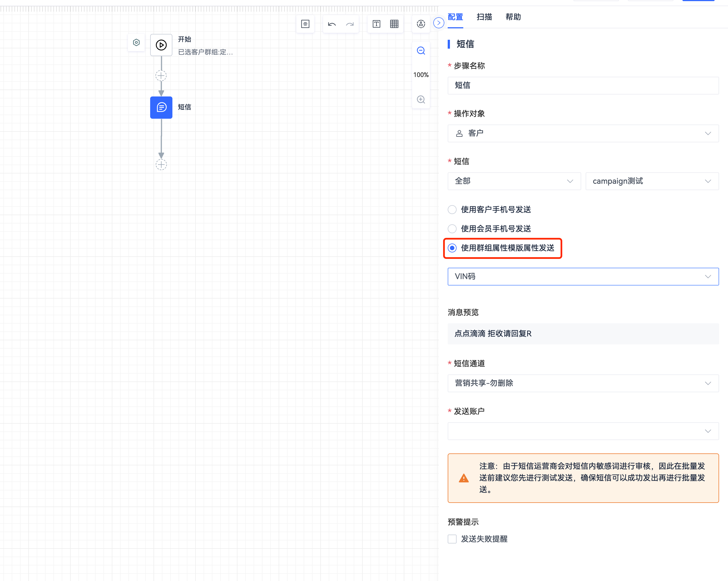Switch to the 扫描 tab
Viewport: 728px width, 581px height.
click(484, 17)
